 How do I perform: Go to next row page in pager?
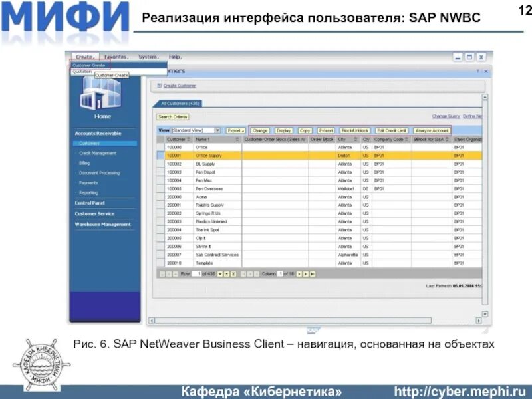220,274
